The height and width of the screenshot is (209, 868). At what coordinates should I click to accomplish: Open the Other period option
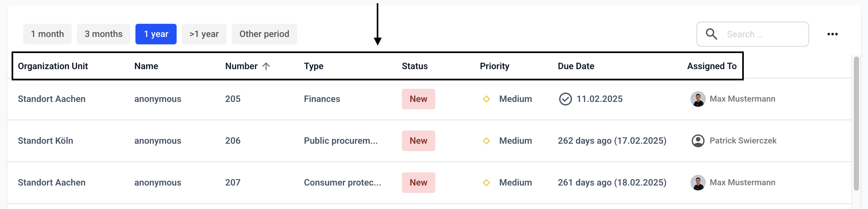tap(264, 34)
